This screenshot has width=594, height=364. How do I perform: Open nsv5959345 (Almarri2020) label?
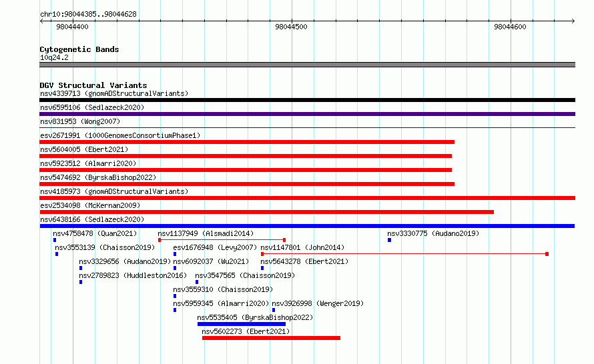221,303
